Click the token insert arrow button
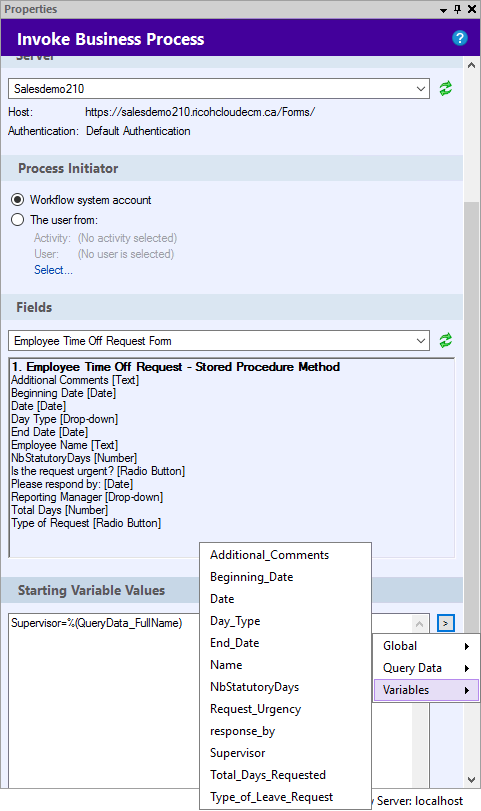 coord(445,623)
